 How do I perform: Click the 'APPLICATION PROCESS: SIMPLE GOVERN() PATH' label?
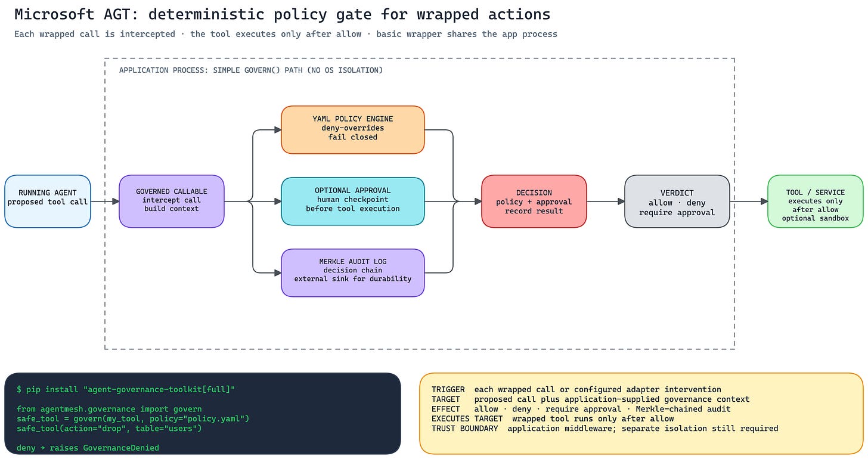251,70
